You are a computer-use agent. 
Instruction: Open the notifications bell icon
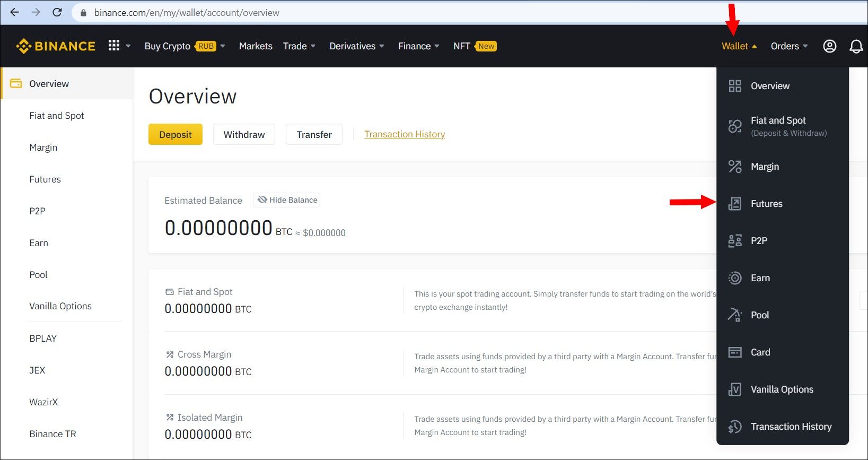pyautogui.click(x=856, y=47)
